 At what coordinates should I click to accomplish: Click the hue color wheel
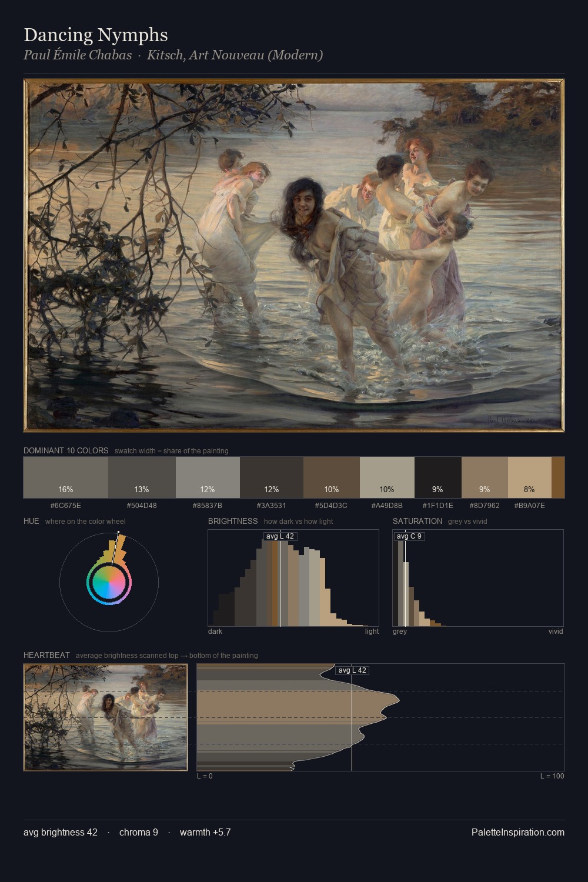click(109, 582)
